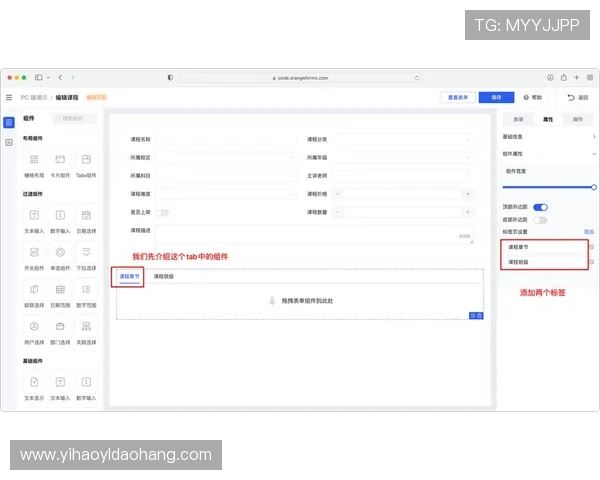This screenshot has height=480, width=600.
Task: Click the 课程名称 text input
Action: pyautogui.click(x=225, y=139)
